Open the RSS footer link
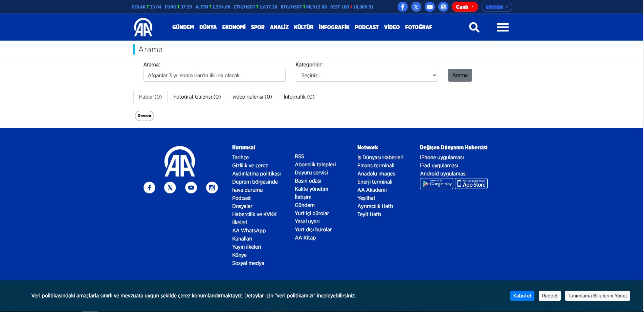Screen dimensions: 644x312 (299, 157)
